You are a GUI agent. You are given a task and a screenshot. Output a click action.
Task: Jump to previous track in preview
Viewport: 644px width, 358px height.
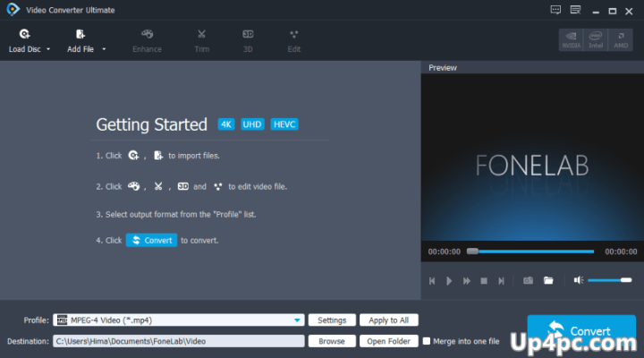[x=432, y=281]
